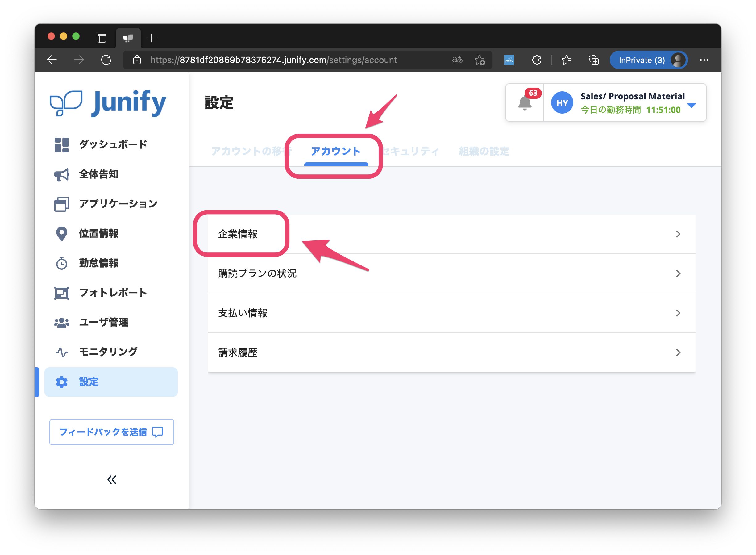Collapse sidebar with double chevron

pos(111,479)
